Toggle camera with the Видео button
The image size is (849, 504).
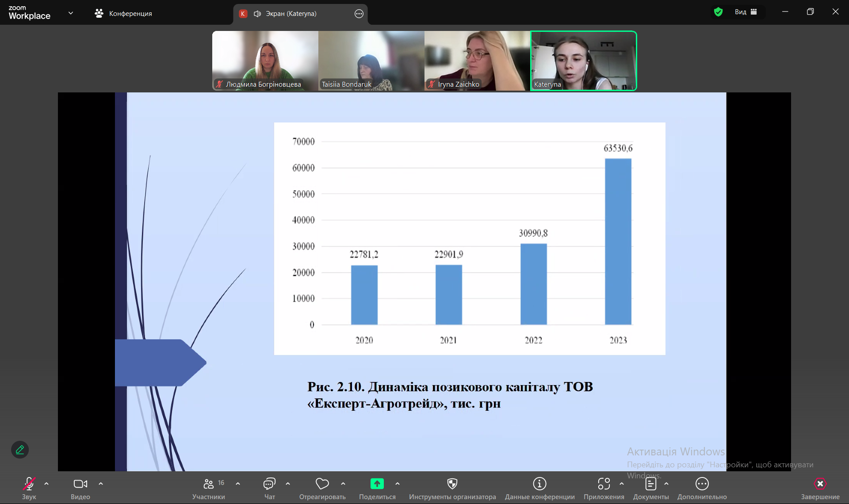80,484
